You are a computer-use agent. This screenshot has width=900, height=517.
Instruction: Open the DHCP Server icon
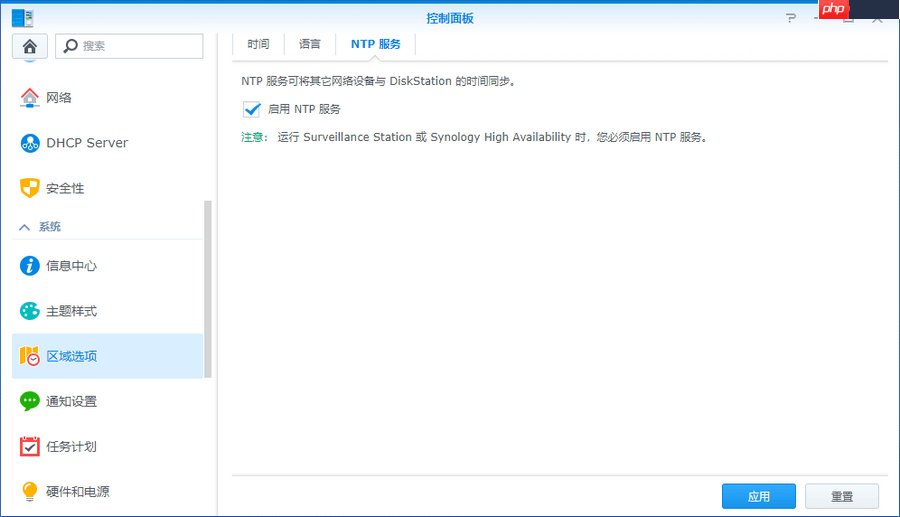coord(30,143)
